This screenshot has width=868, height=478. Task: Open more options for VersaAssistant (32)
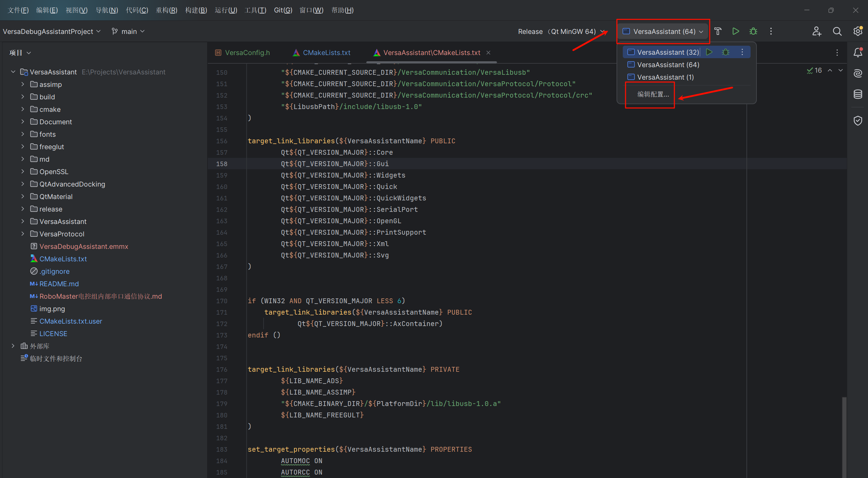tap(742, 52)
